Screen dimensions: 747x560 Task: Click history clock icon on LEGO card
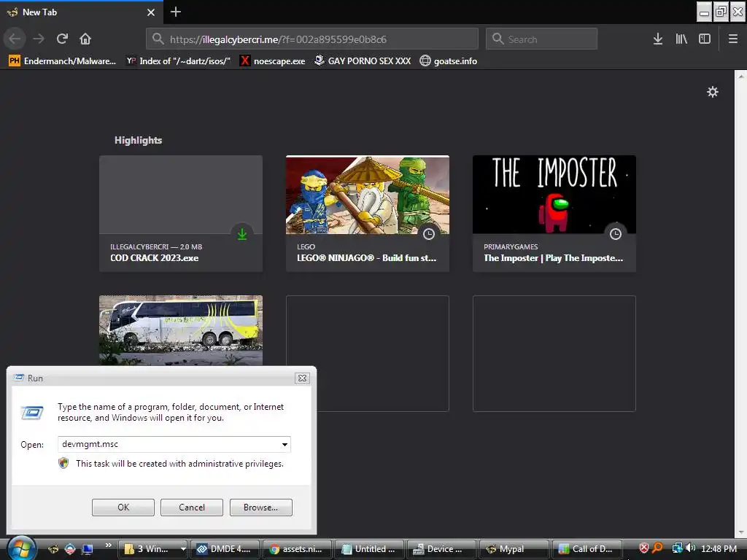click(429, 234)
